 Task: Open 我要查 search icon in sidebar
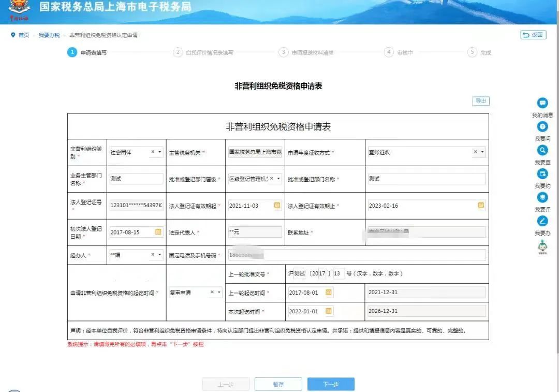pyautogui.click(x=542, y=150)
